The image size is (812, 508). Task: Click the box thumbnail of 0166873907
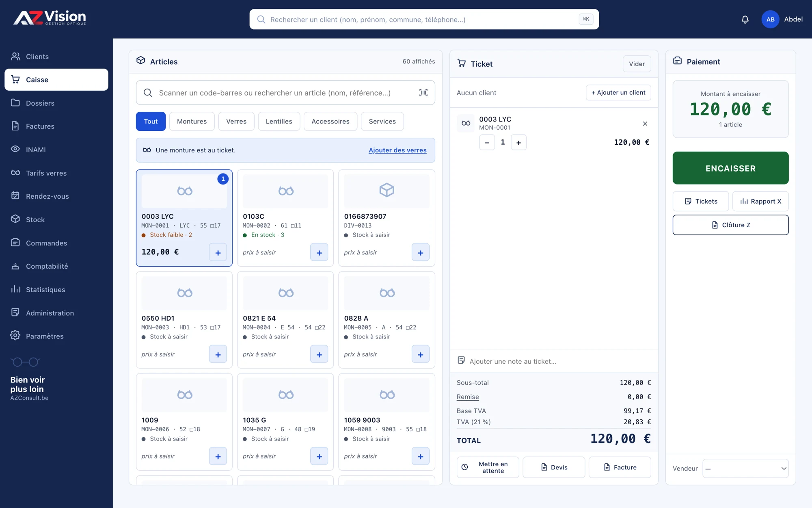[387, 191]
